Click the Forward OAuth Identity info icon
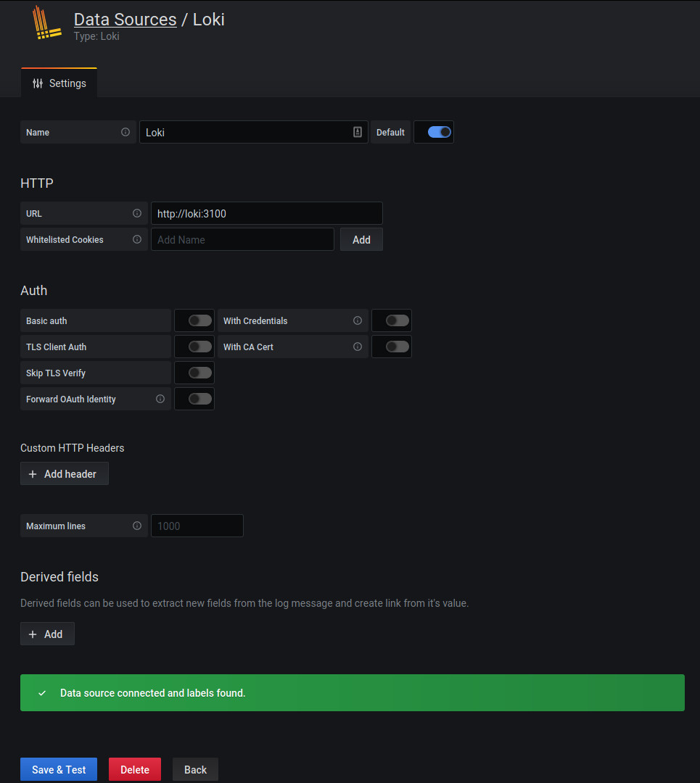This screenshot has width=700, height=783. click(x=160, y=399)
